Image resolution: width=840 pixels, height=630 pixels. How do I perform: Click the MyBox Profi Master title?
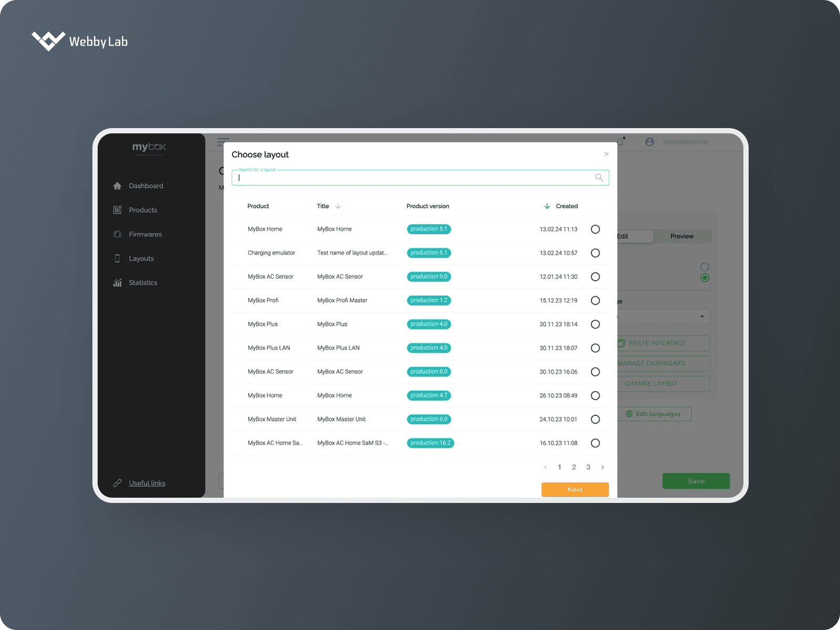[x=342, y=300]
